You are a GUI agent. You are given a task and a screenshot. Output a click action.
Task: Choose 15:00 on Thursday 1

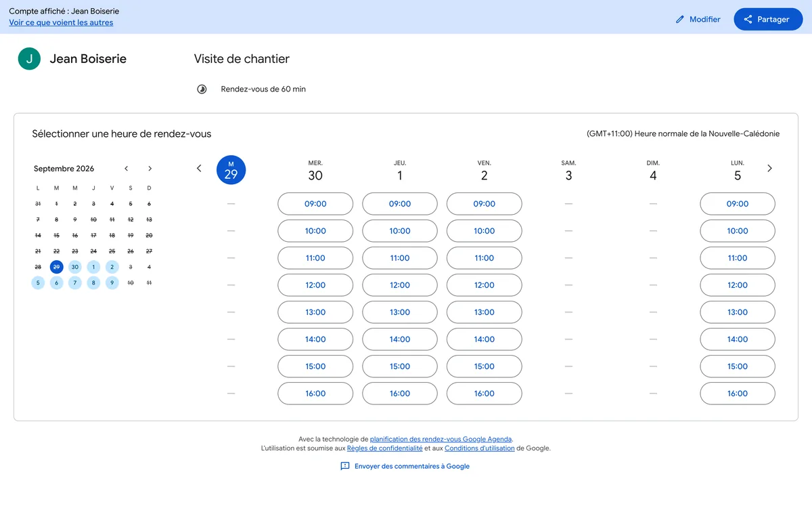pos(400,366)
